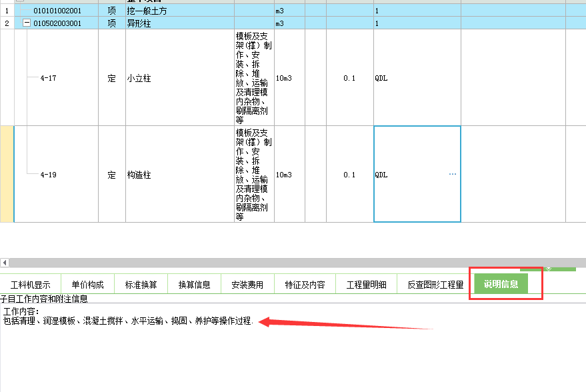Select the 换算信息 tab

click(195, 285)
